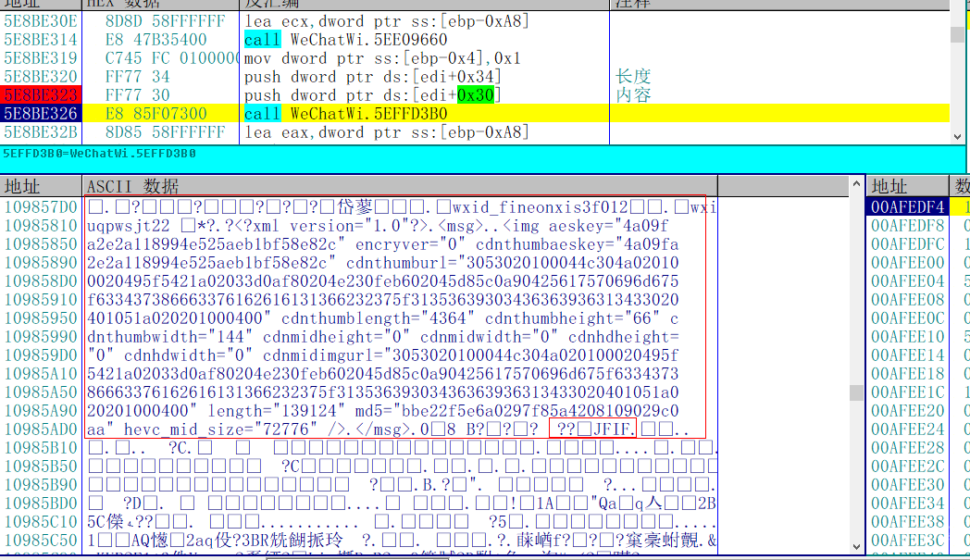Click the dump pane scrollbar thumb
The width and height of the screenshot is (970, 560).
856,392
